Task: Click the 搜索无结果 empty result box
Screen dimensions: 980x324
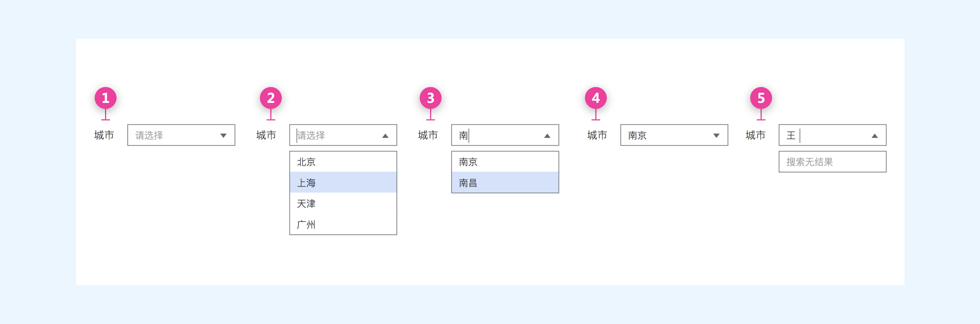Action: [832, 162]
